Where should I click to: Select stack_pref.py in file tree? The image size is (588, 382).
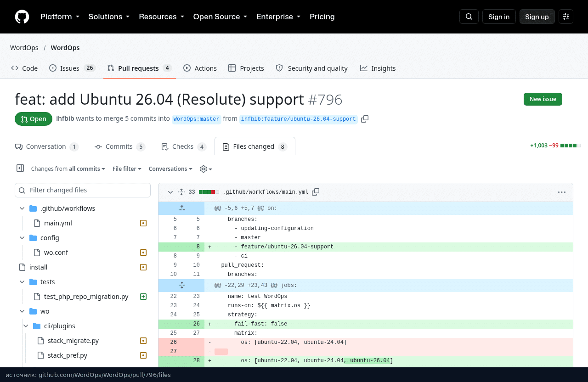68,355
